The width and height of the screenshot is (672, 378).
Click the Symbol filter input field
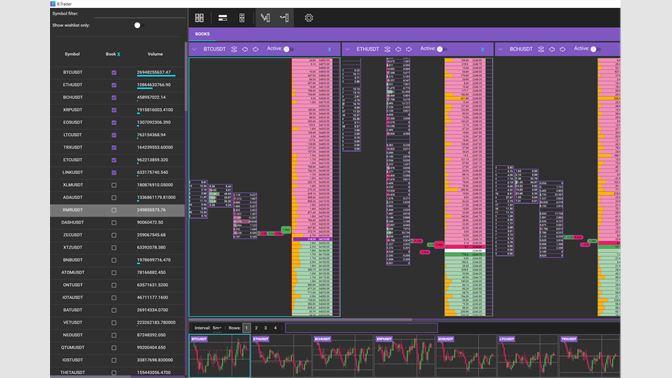140,14
